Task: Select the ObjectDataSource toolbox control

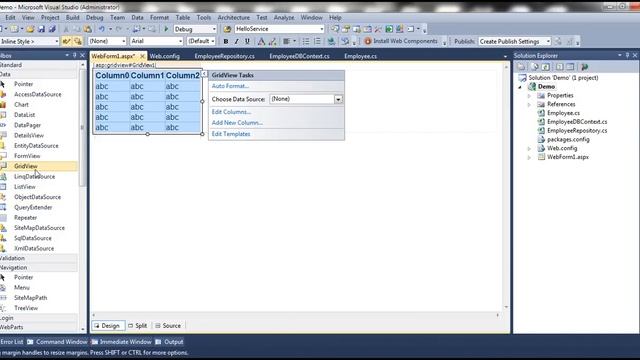Action: tap(37, 197)
